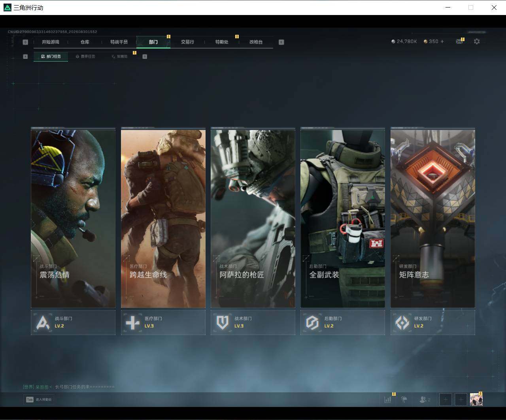Add more gold currency with plus button
The width and height of the screenshot is (506, 420).
(x=442, y=41)
